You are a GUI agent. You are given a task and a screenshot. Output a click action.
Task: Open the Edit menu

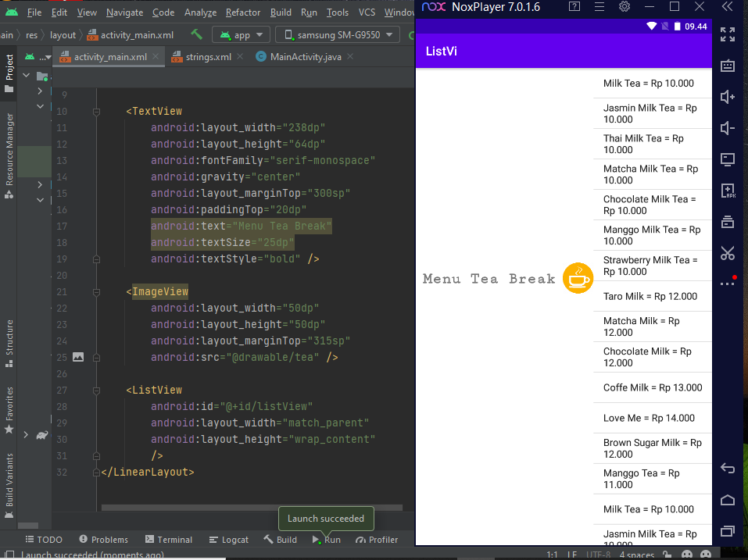59,12
